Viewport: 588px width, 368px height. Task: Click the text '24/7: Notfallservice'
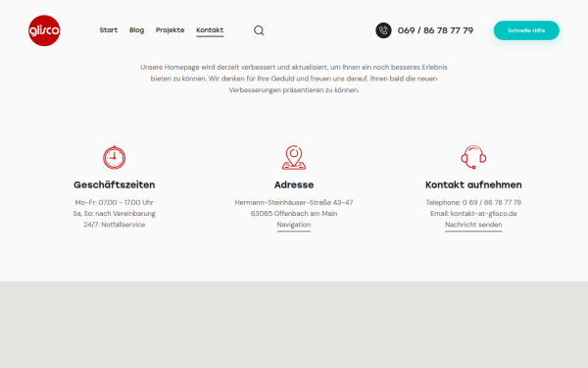(115, 225)
